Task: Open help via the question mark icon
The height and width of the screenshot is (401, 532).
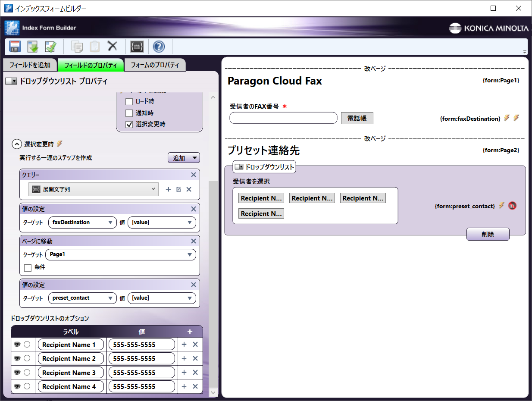Action: [159, 47]
